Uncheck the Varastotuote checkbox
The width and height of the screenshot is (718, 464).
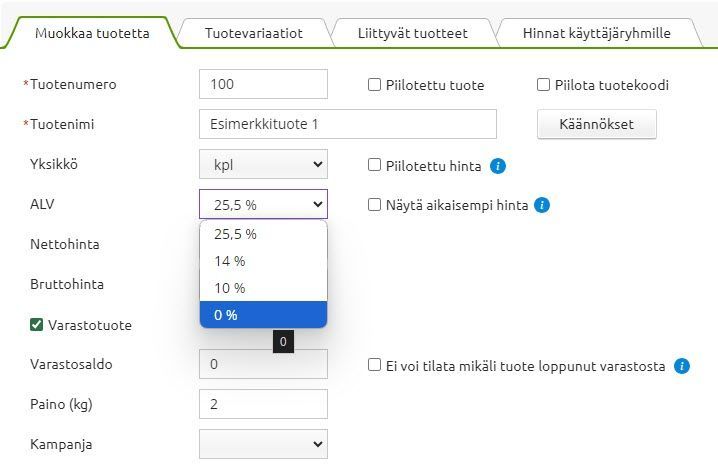coord(37,325)
